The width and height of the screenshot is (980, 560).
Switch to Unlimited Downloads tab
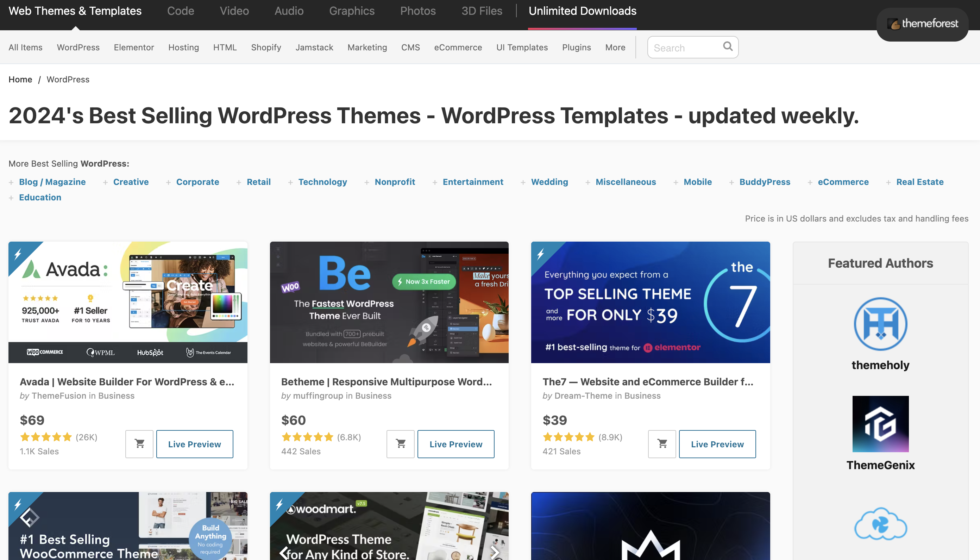click(x=582, y=11)
